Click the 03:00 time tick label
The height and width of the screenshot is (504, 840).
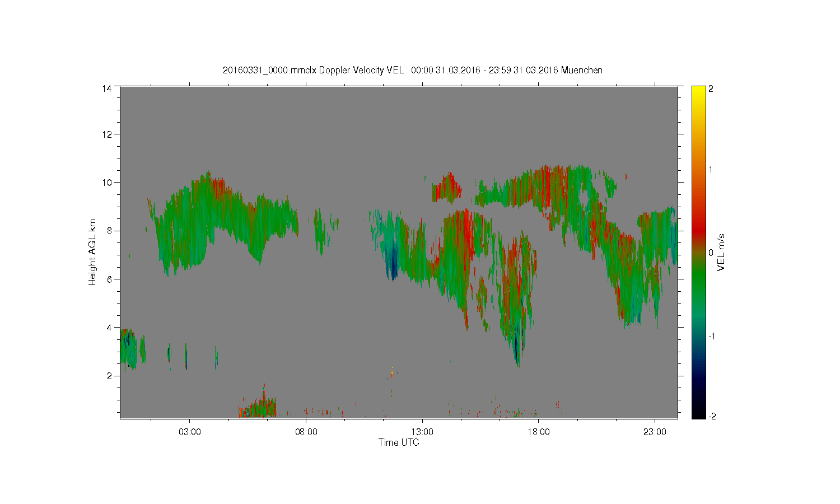[189, 432]
